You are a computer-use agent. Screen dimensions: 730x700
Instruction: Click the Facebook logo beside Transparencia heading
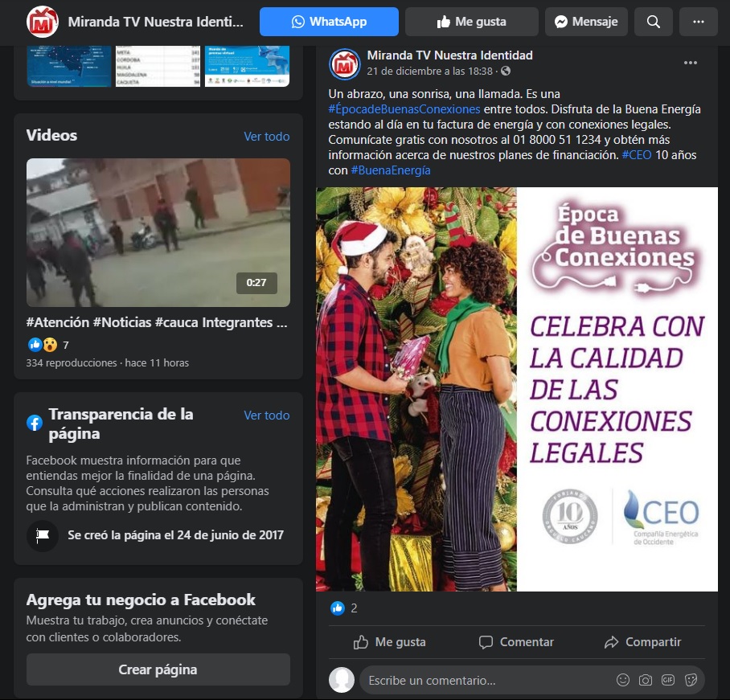coord(35,423)
